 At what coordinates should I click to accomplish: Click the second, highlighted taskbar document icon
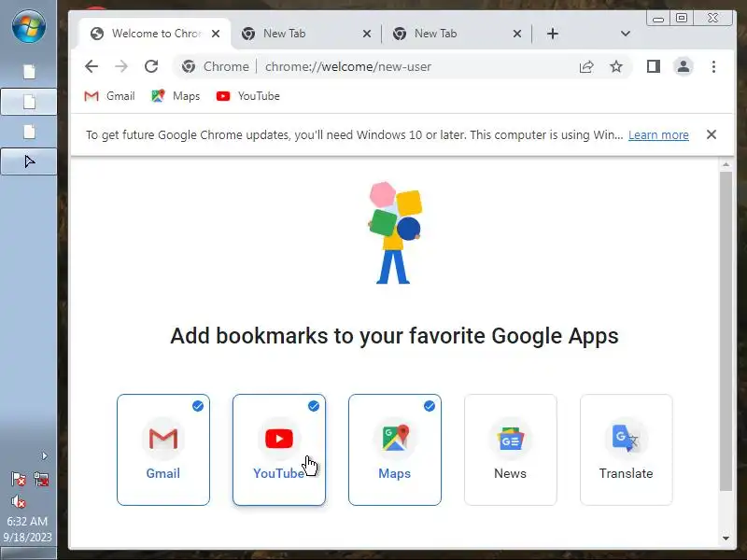click(29, 102)
